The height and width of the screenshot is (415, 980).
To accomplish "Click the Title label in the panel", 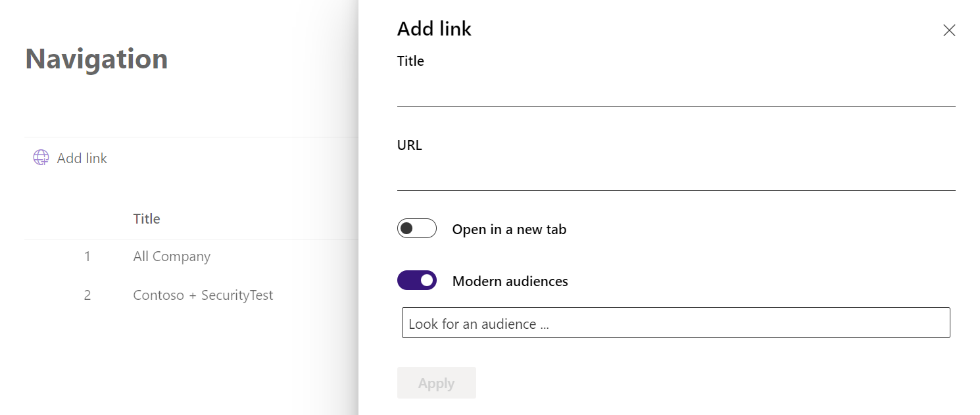I will click(410, 61).
